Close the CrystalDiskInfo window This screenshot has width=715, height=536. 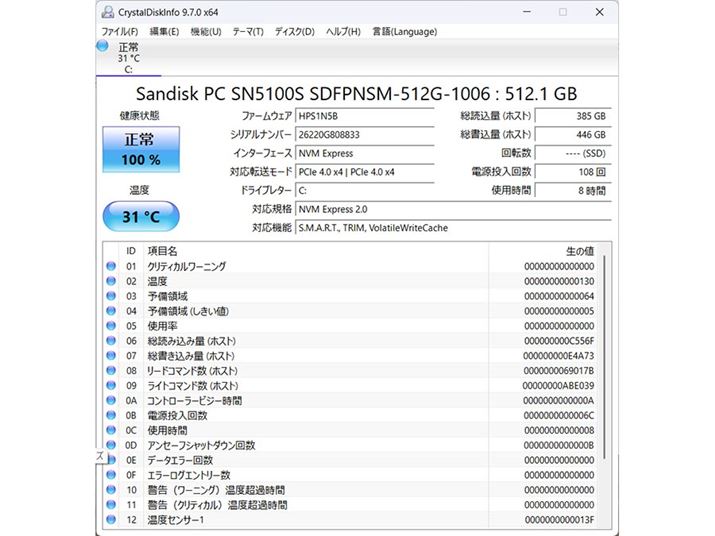pyautogui.click(x=600, y=12)
